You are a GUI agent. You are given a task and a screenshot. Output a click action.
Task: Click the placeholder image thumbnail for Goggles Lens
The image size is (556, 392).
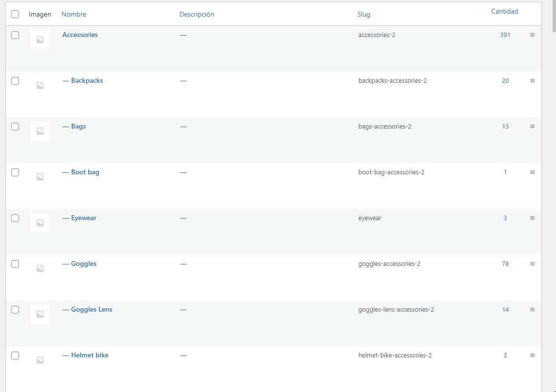click(40, 314)
